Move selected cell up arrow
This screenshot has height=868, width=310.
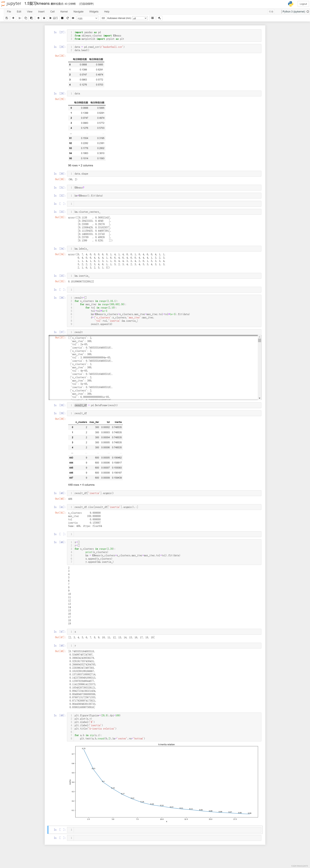click(x=38, y=18)
